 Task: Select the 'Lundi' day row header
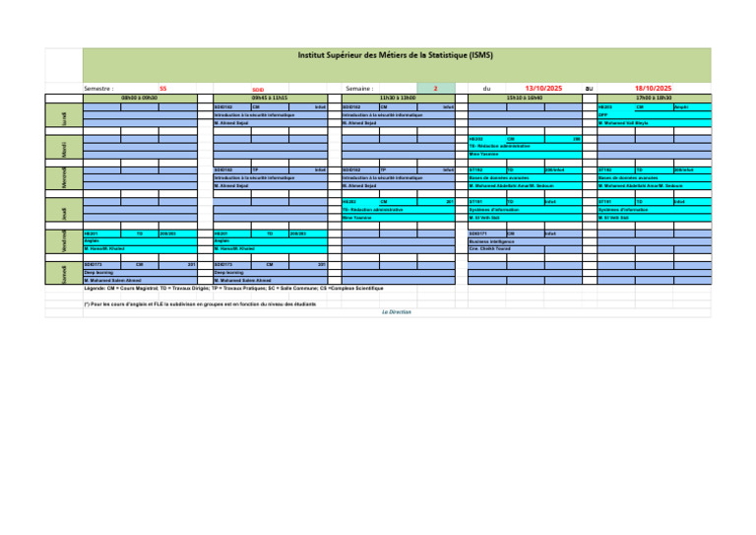click(x=64, y=115)
